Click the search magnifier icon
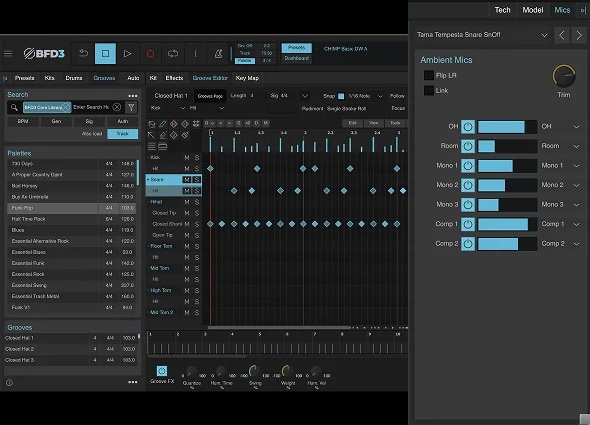Screen dimensions: 590x425 pyautogui.click(x=14, y=108)
